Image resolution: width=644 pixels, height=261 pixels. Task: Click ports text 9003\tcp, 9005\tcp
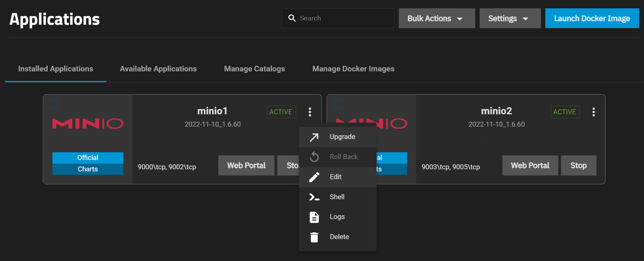point(451,167)
